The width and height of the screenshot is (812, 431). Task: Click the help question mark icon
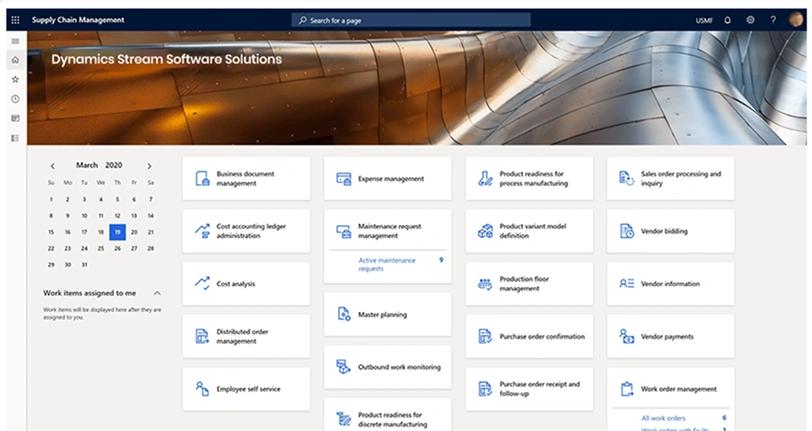(773, 20)
